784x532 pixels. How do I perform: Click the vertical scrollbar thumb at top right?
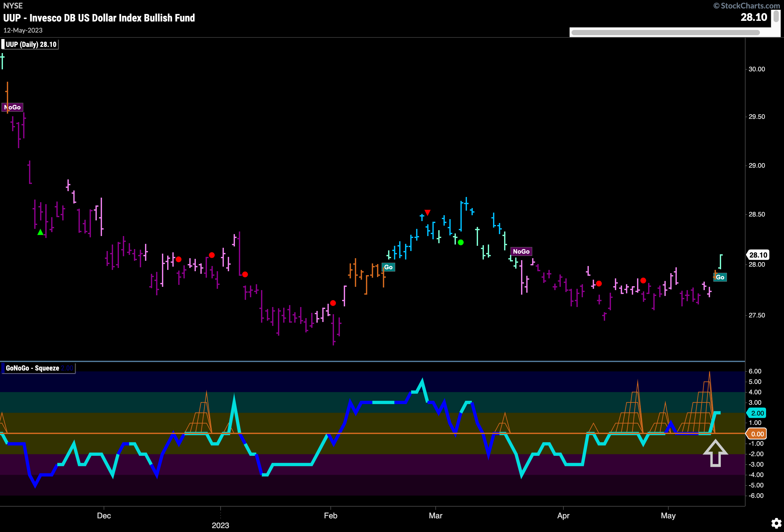point(776,16)
